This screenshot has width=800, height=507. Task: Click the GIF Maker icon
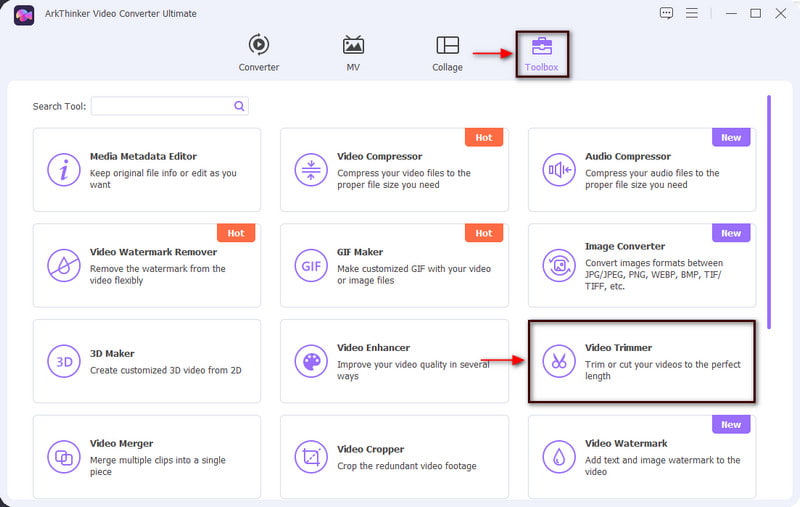pos(311,265)
